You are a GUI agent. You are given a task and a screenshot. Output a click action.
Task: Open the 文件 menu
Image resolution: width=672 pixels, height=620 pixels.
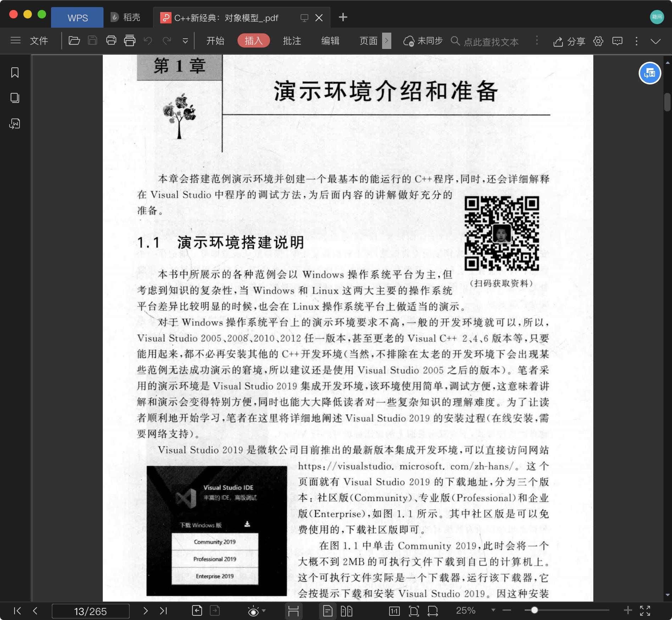point(39,41)
